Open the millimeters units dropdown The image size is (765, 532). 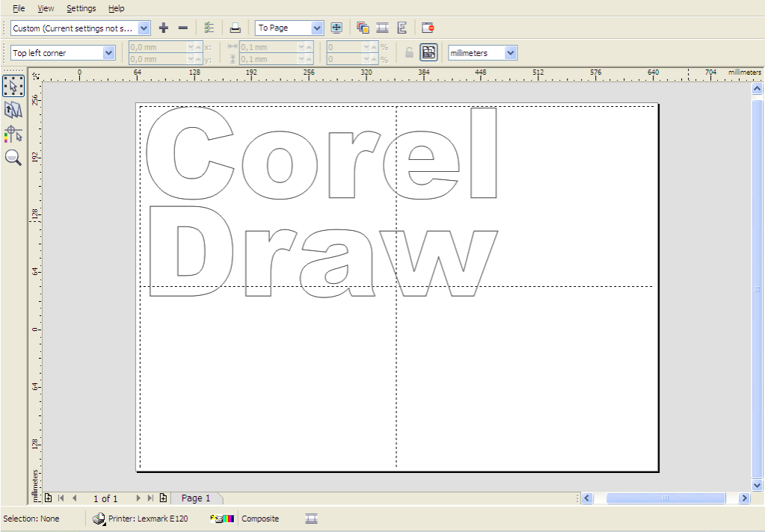tap(510, 52)
